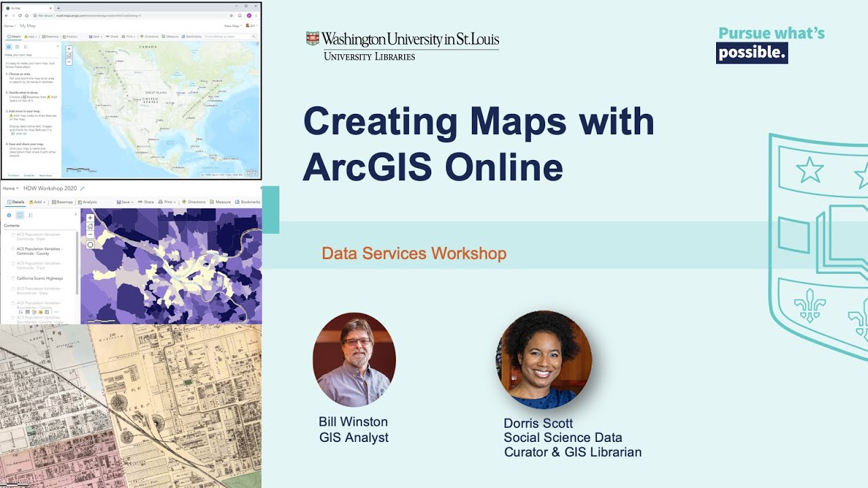Collapse the Contents panel in HDW Workshop
The width and height of the screenshot is (868, 488).
point(75,214)
